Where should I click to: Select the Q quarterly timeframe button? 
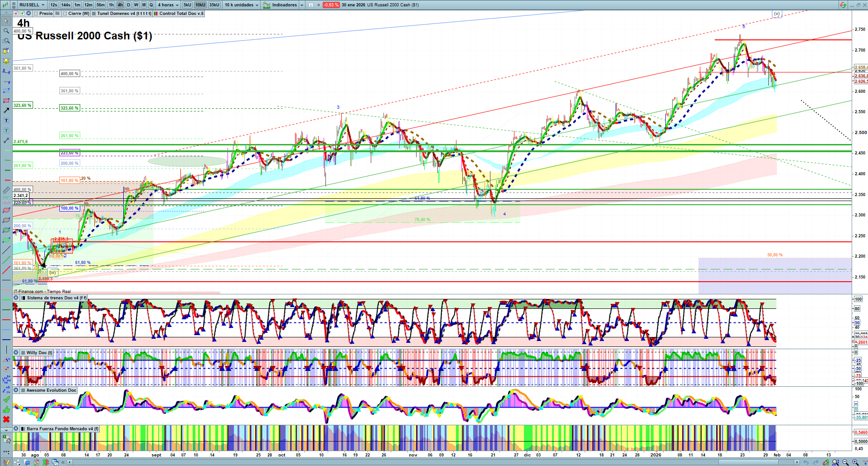(151, 5)
